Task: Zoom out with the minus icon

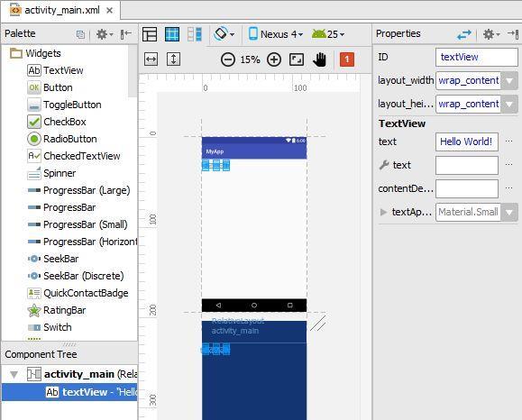Action: pos(228,59)
